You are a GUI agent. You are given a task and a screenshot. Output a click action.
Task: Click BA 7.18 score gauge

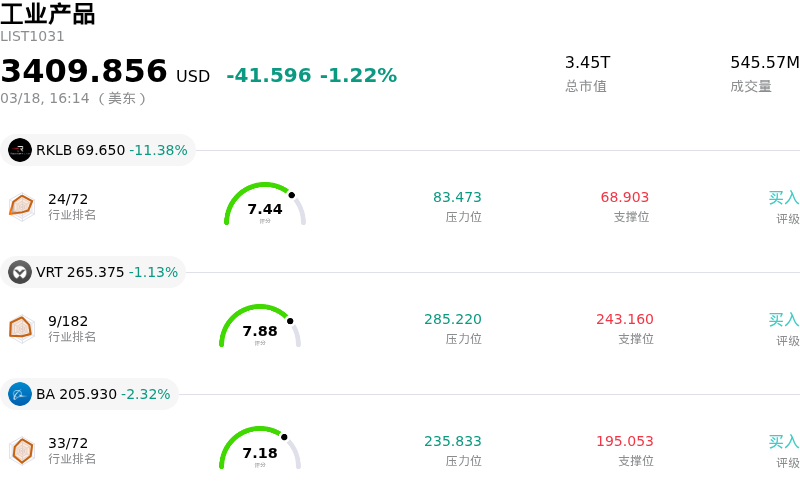point(260,449)
